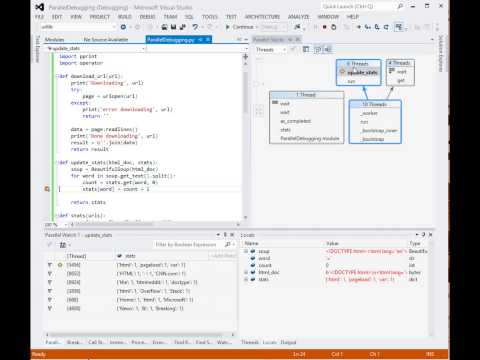Click the Visual Studio logo icon
The height and width of the screenshot is (360, 480).
point(40,7)
